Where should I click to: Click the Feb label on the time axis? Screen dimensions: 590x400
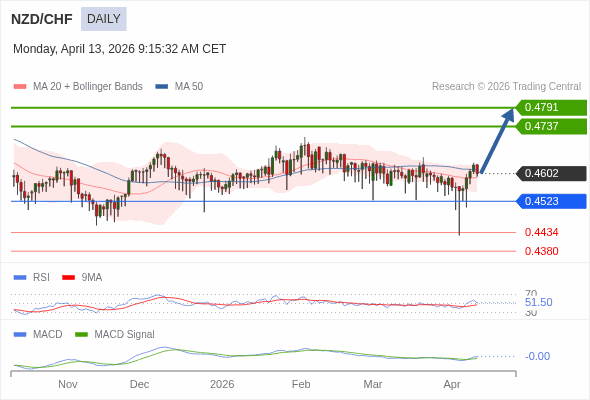coord(301,384)
